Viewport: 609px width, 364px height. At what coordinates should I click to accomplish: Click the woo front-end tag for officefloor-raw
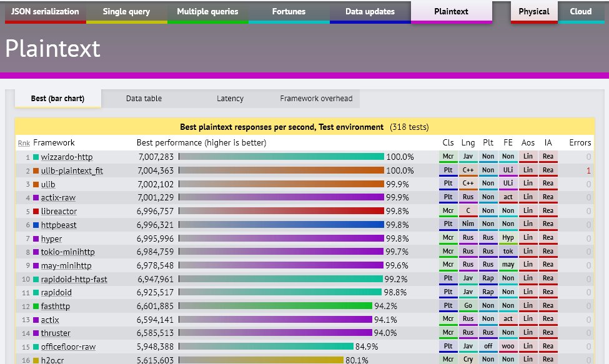click(508, 347)
